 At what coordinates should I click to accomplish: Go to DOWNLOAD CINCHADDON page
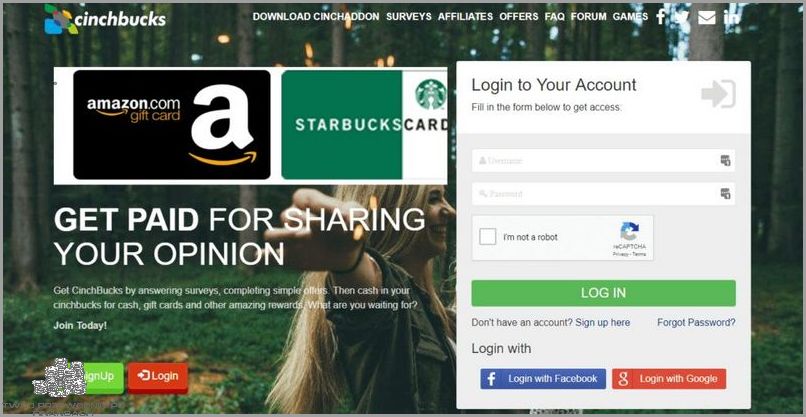(316, 16)
